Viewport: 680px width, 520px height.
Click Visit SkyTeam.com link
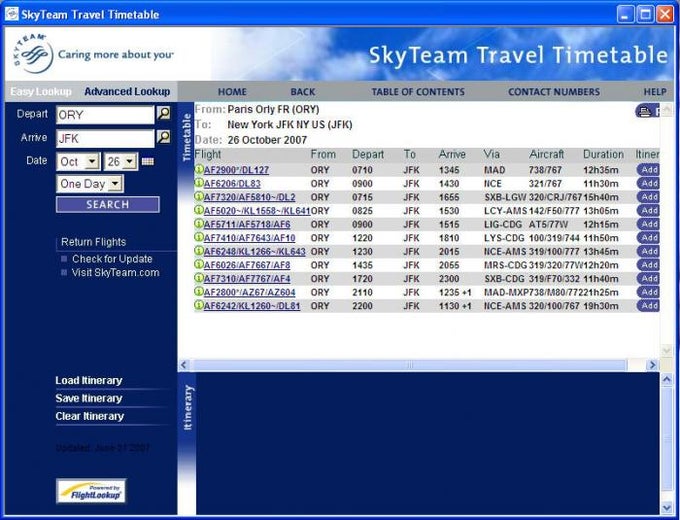115,273
